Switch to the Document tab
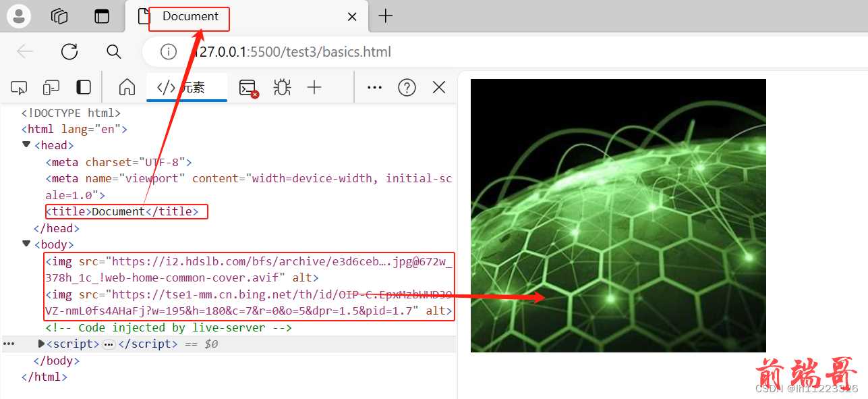Image resolution: width=868 pixels, height=399 pixels. tap(247, 16)
